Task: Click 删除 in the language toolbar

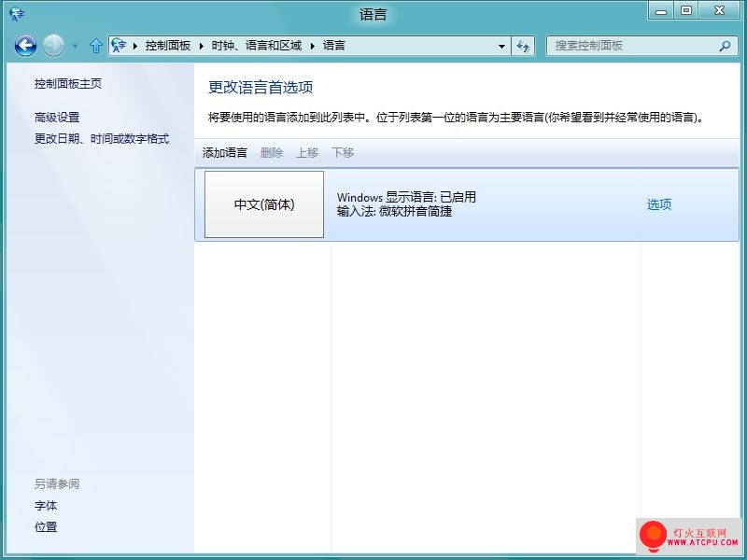Action: pyautogui.click(x=272, y=153)
